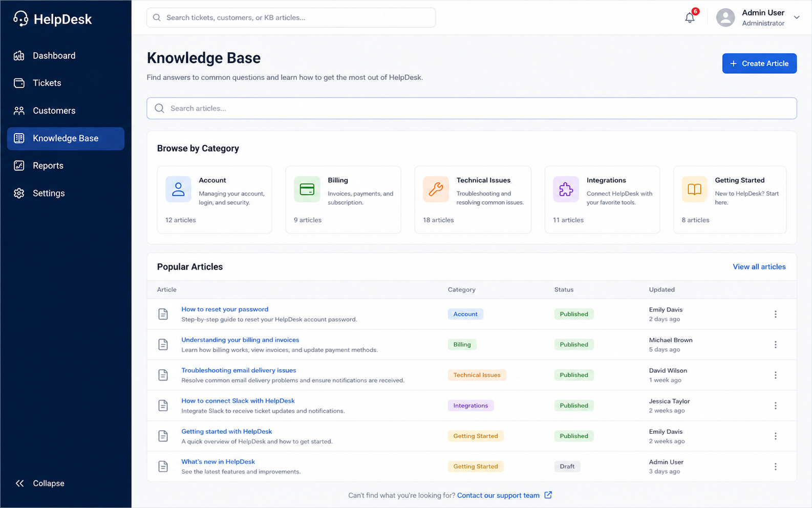This screenshot has width=812, height=508.
Task: Click the 18 articles count text
Action: (x=438, y=220)
